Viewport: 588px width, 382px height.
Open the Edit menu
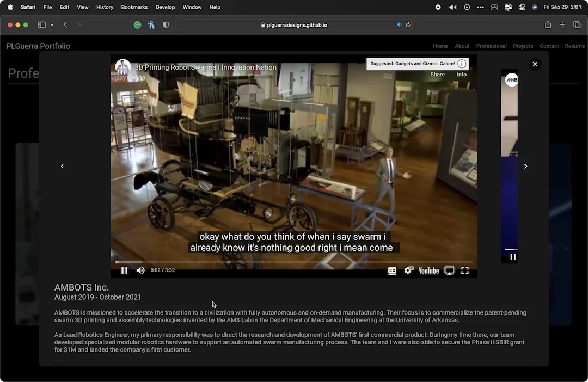[64, 7]
